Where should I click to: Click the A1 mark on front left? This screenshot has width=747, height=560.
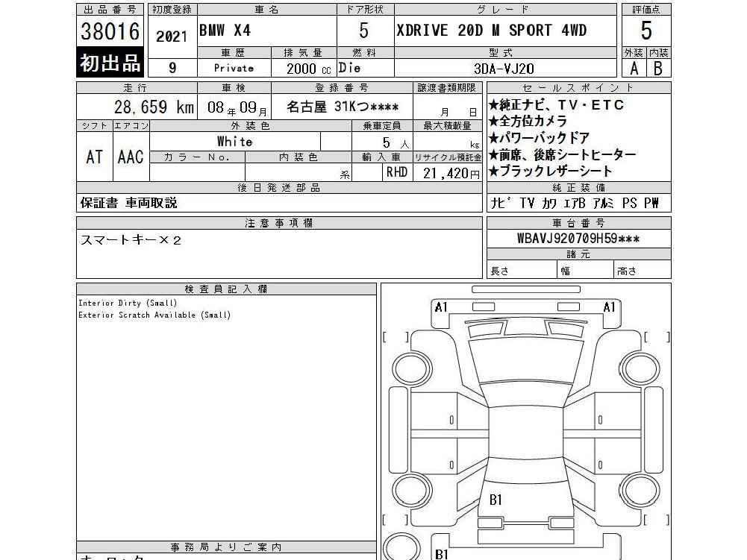tap(441, 307)
